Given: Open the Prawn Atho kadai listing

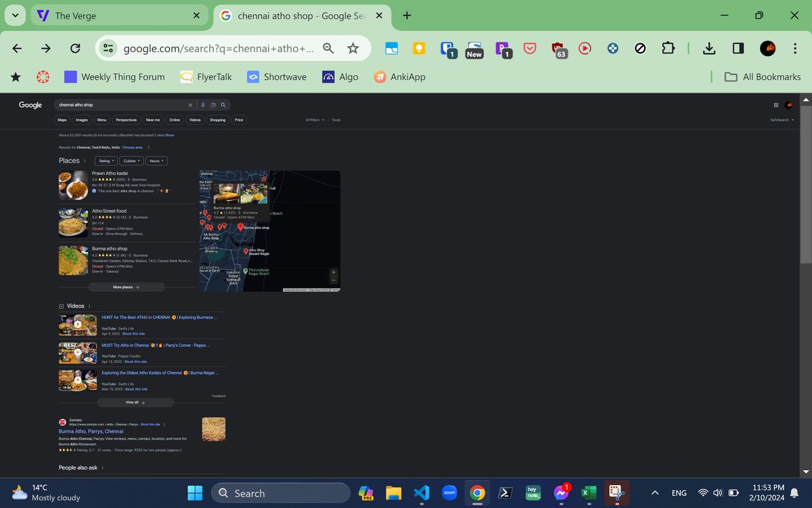Looking at the screenshot, I should (110, 173).
